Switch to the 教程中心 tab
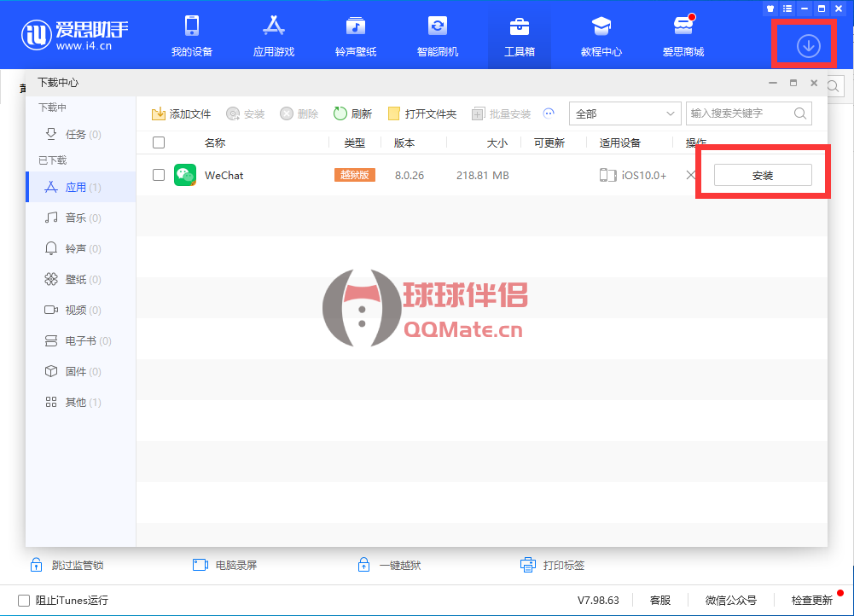 601,36
